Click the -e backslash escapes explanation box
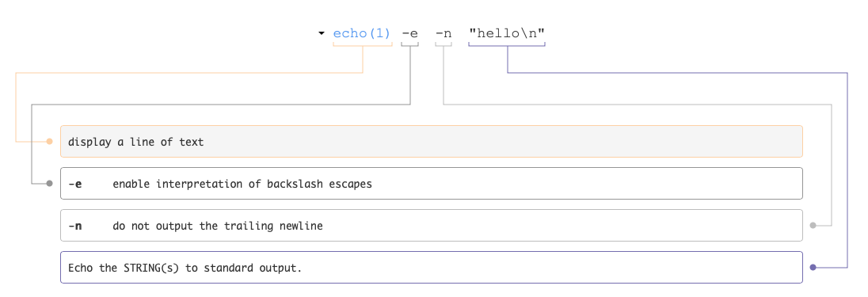868x297 pixels. pos(432,184)
